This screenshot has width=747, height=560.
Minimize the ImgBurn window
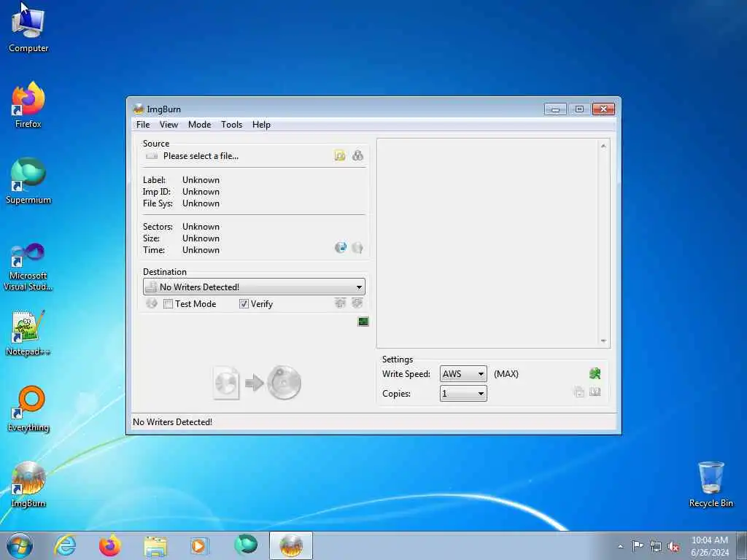click(x=555, y=109)
